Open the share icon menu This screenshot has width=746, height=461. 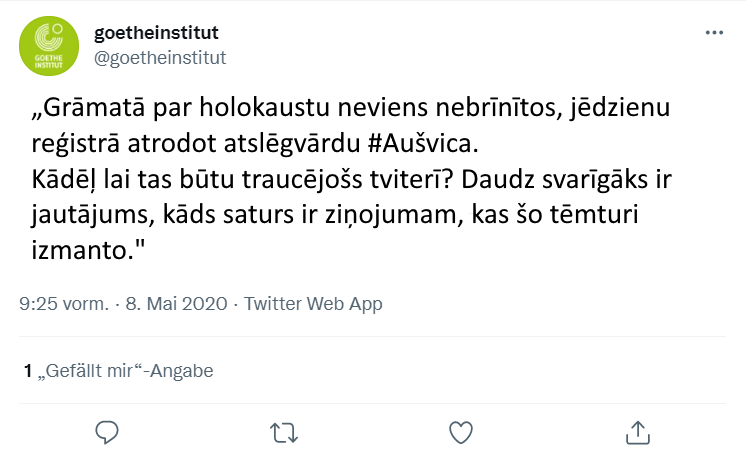637,432
